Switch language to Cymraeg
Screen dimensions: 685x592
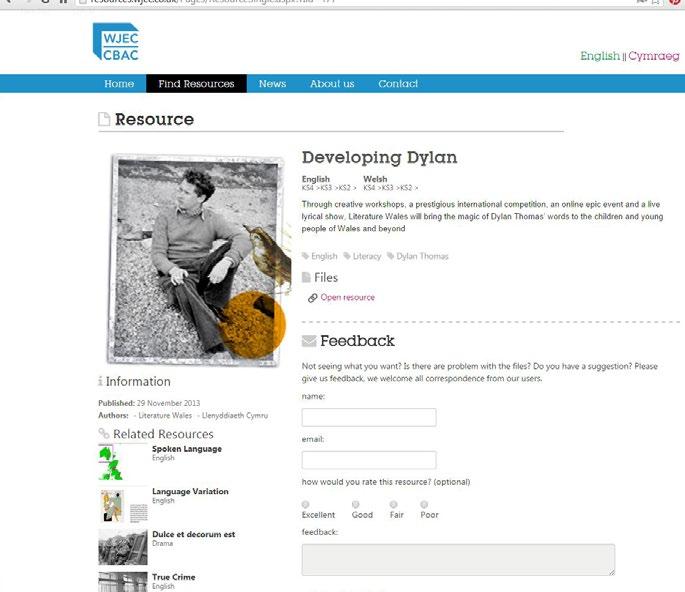pyautogui.click(x=654, y=56)
